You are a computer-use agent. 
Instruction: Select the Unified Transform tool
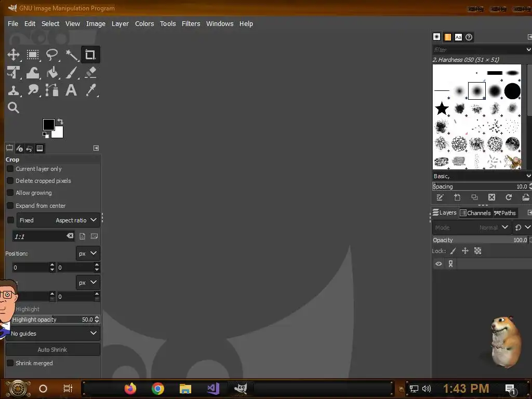point(14,73)
